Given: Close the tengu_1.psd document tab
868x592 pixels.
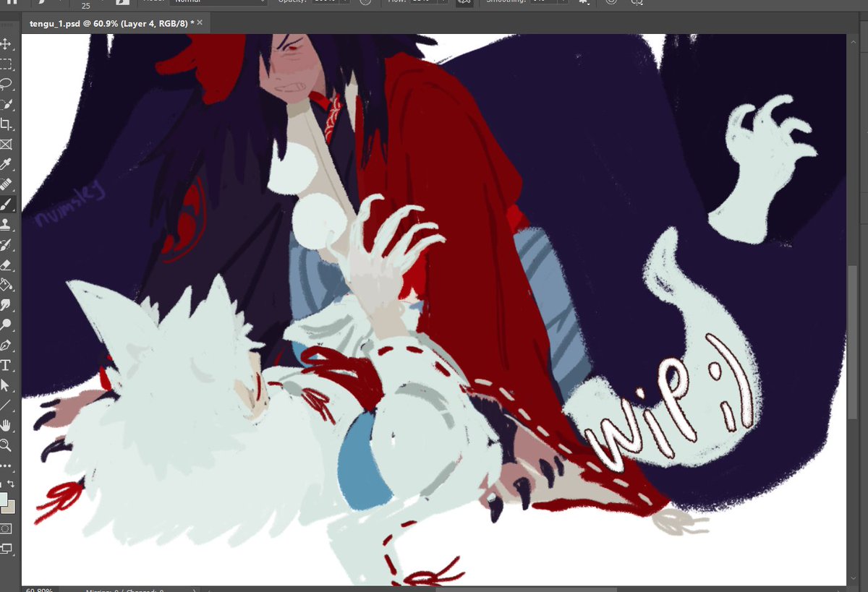Looking at the screenshot, I should (200, 24).
